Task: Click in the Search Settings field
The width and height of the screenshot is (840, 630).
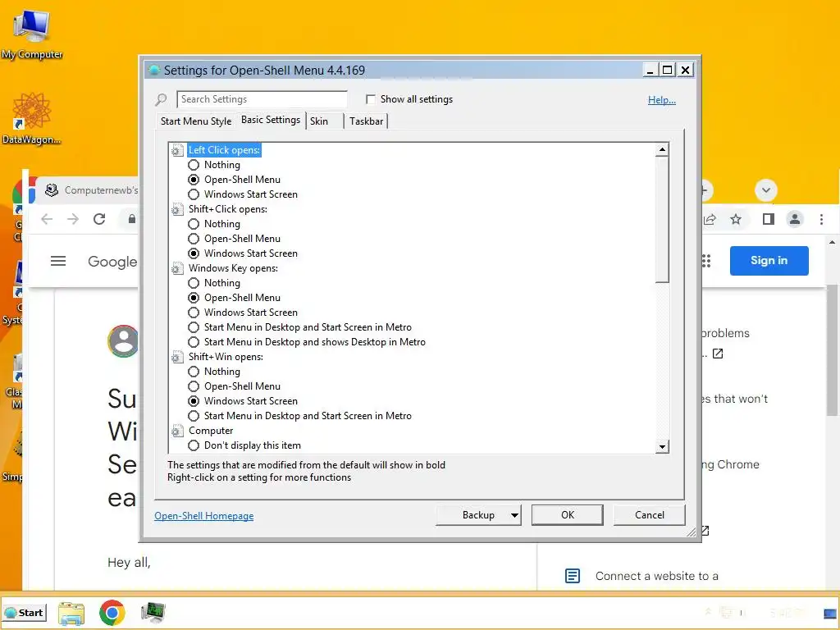Action: [262, 99]
